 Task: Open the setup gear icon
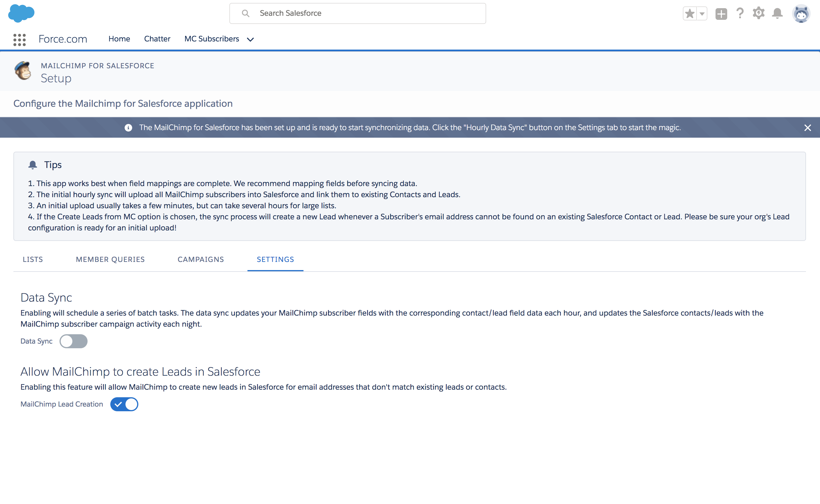[759, 13]
